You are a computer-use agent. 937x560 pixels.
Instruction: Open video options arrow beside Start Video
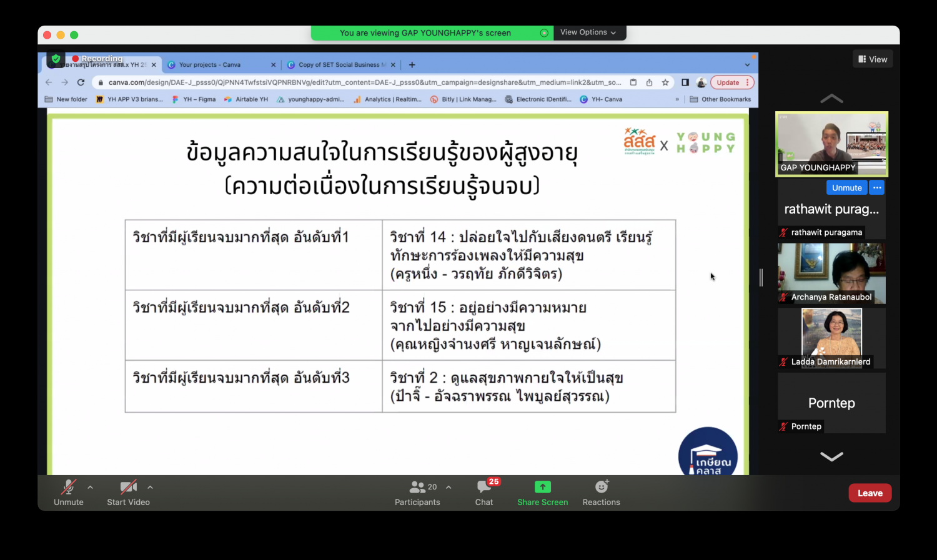pyautogui.click(x=150, y=487)
